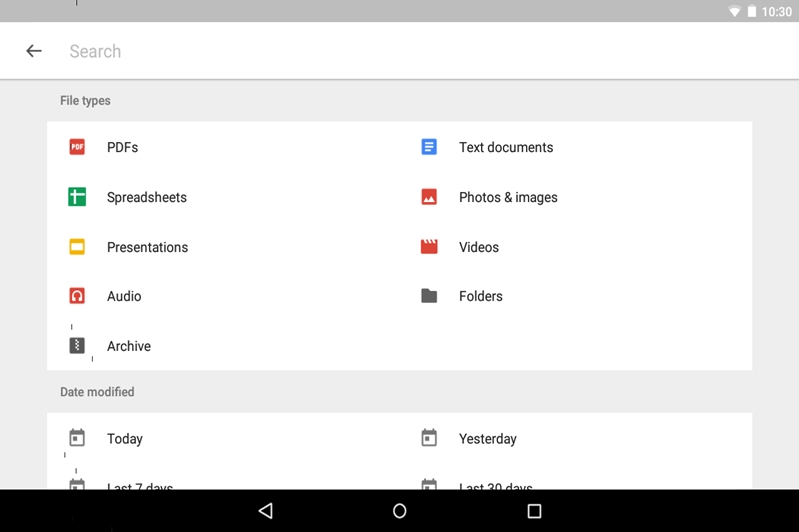Choose the Text documents filter
The height and width of the screenshot is (532, 799).
coord(505,147)
